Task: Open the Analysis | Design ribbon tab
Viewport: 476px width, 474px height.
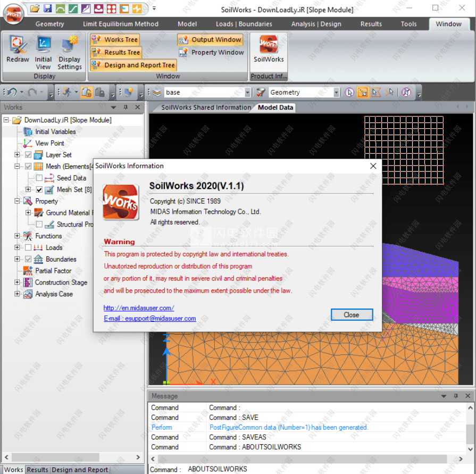Action: 316,24
